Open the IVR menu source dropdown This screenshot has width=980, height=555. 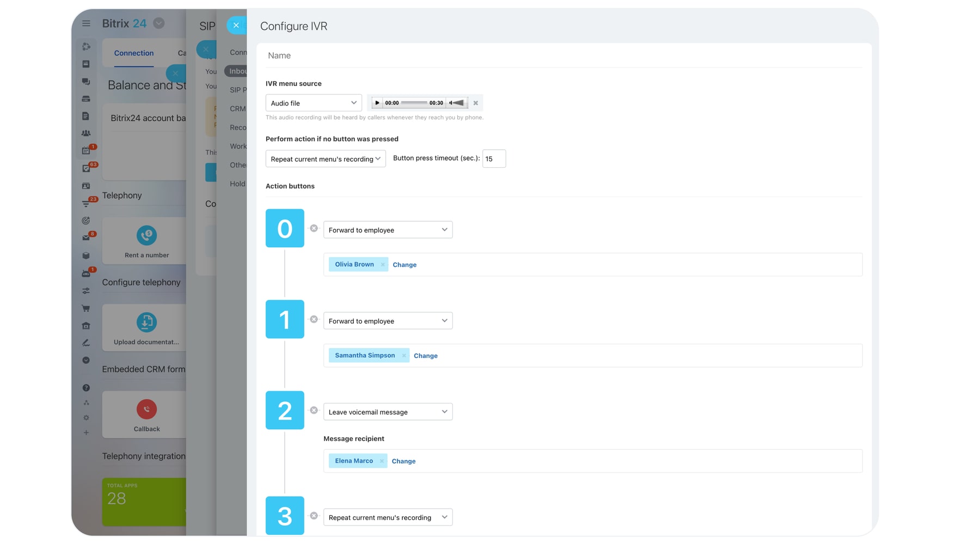(x=314, y=103)
